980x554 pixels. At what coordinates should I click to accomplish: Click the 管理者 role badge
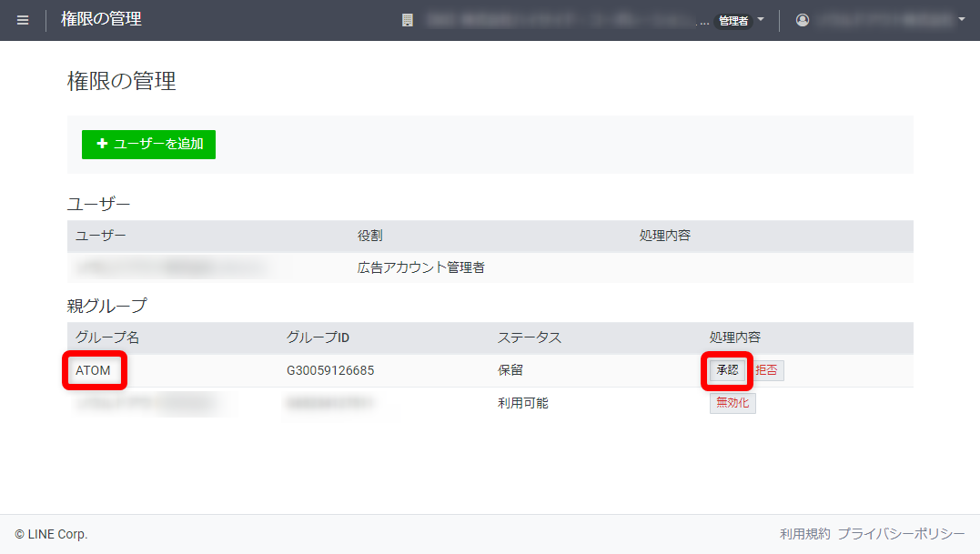(732, 21)
